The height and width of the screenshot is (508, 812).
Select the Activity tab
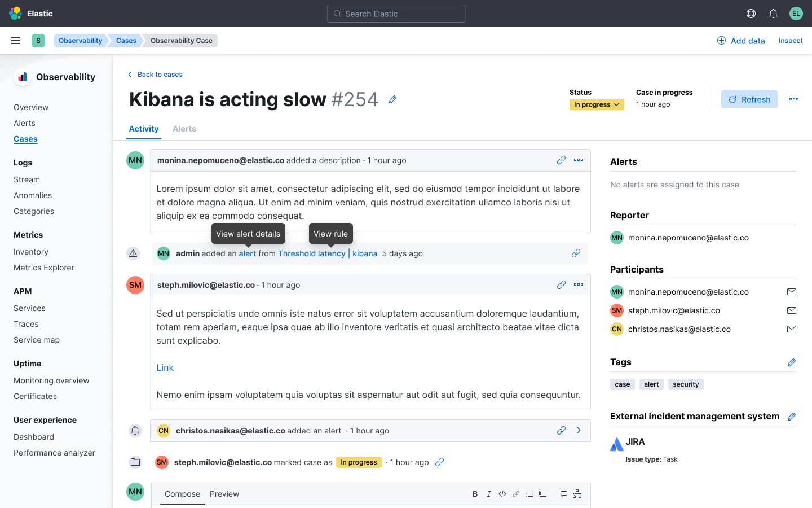(x=144, y=129)
